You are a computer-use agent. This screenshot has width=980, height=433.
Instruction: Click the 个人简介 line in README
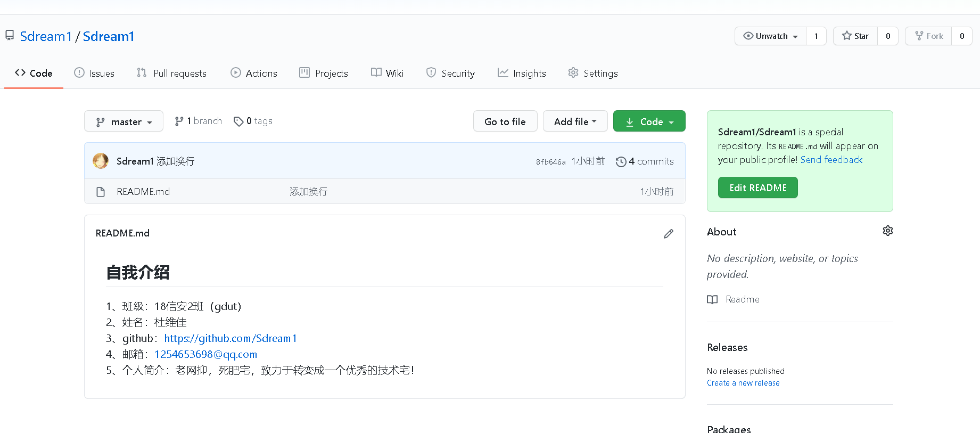click(x=260, y=370)
